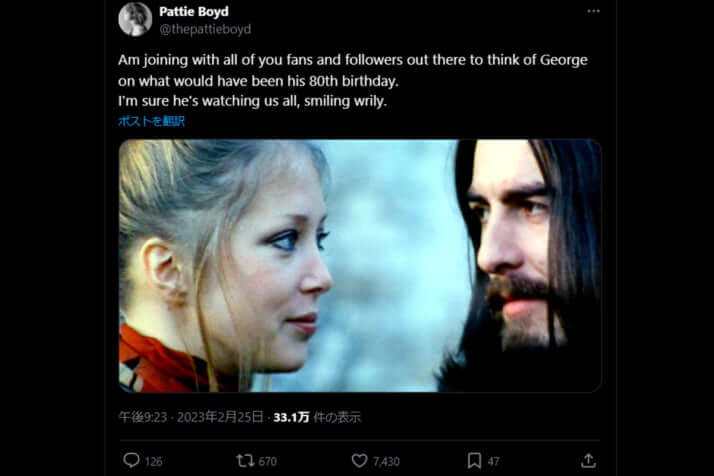Click the 7,430 likes count
Image resolution: width=714 pixels, height=476 pixels.
tap(387, 461)
